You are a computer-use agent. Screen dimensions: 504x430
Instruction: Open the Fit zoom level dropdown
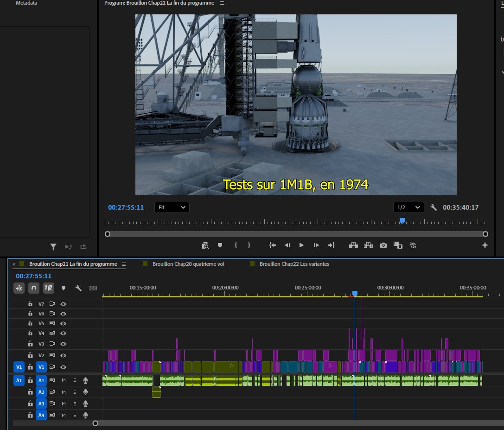point(172,207)
